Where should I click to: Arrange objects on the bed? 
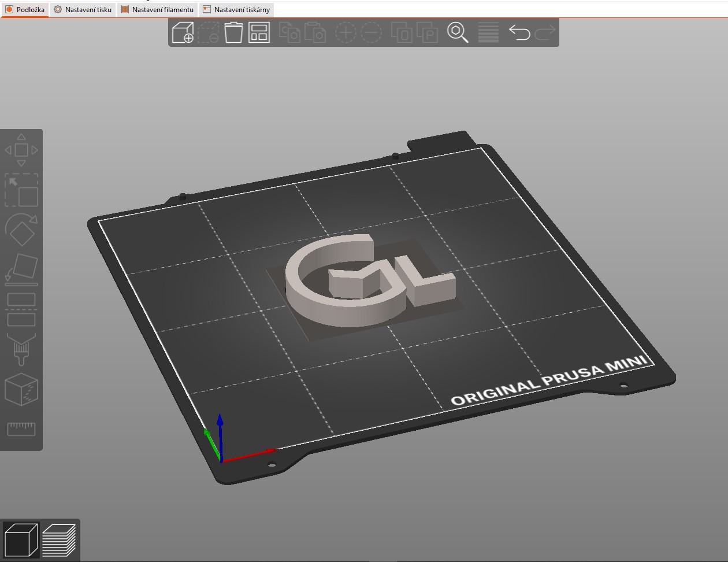(x=259, y=32)
